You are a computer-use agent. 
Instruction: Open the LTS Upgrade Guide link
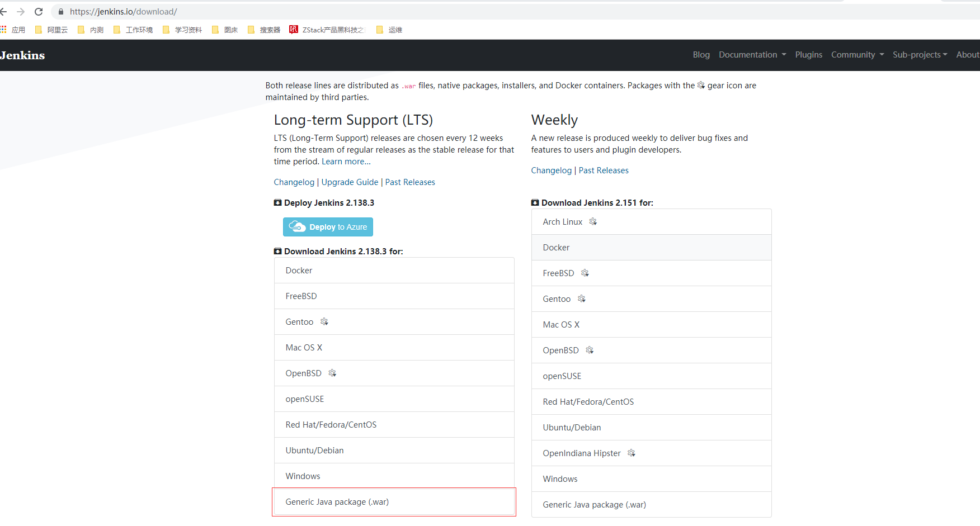(350, 182)
